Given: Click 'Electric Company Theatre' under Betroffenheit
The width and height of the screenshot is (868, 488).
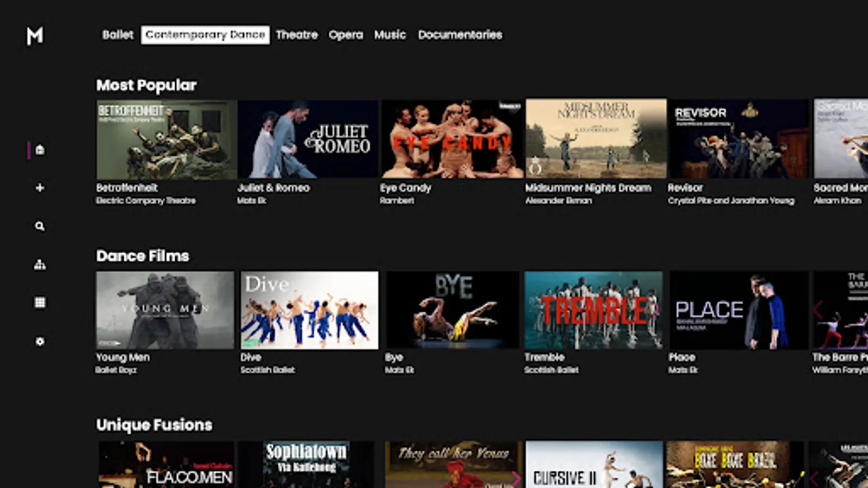Looking at the screenshot, I should pos(146,201).
